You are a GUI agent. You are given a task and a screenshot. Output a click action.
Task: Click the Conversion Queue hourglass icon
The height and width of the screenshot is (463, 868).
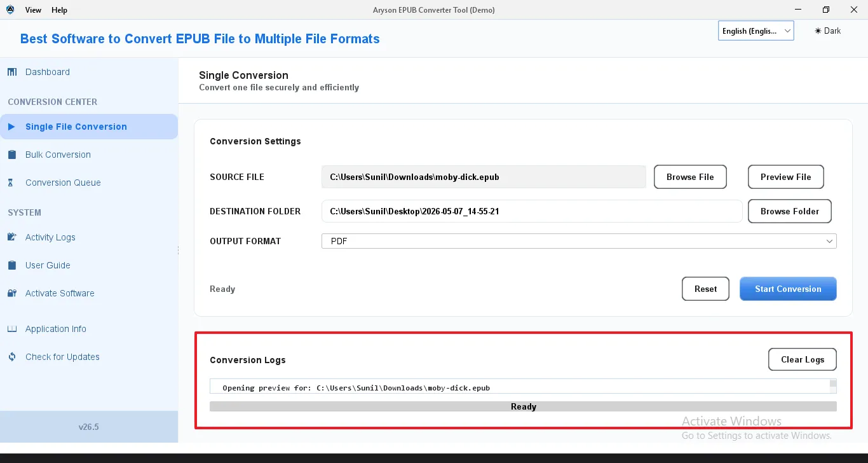point(11,183)
